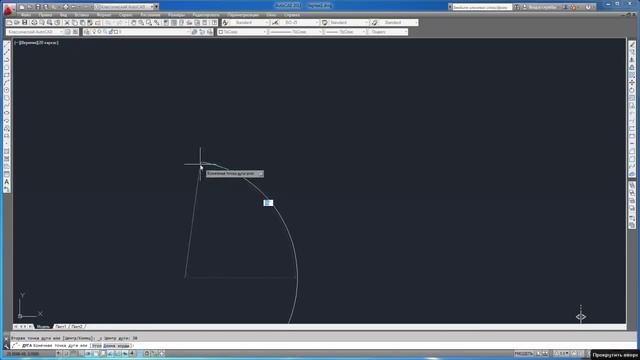Click the Plot (print) icon
Viewport: 640px width, 360px height.
34,23
